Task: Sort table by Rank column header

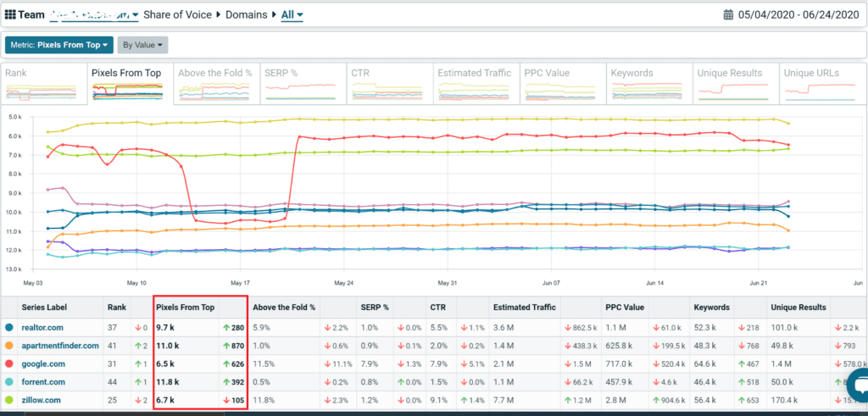Action: [117, 307]
